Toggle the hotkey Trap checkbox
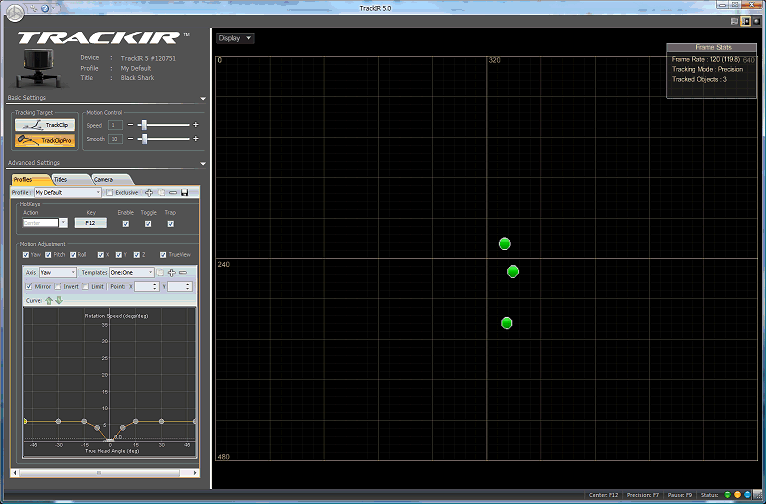766x504 pixels. tap(170, 224)
